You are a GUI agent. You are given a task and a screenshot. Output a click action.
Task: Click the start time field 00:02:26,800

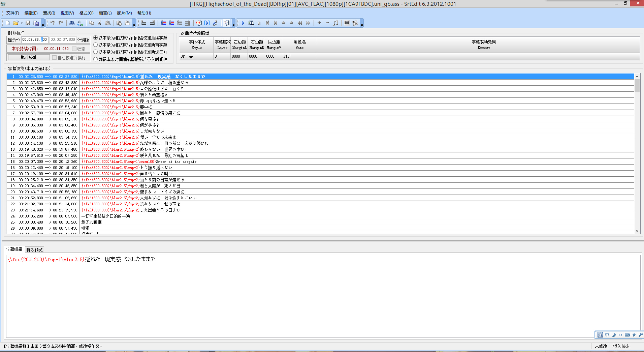(x=35, y=40)
